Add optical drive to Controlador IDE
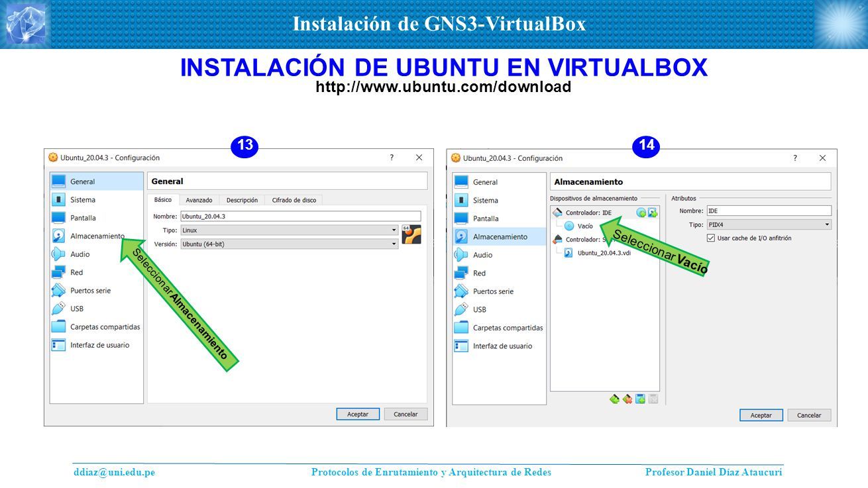 [x=641, y=213]
